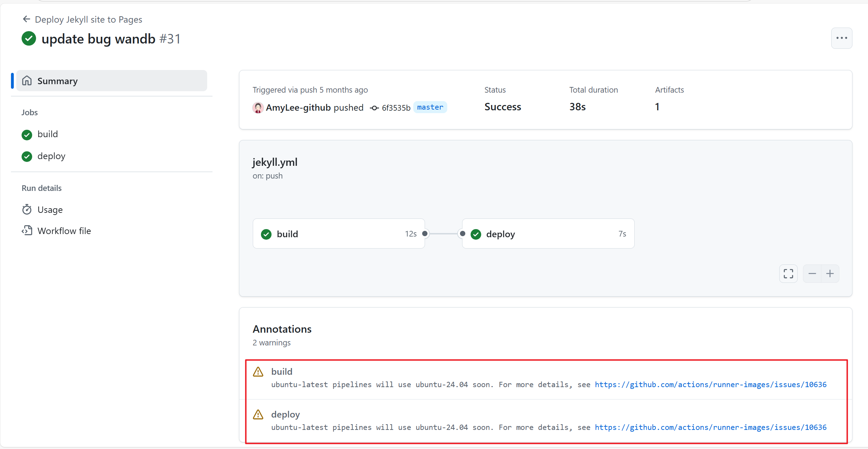Screen dimensions: 868x449
Task: Expand the workflow graph to fullscreen
Action: 788,273
